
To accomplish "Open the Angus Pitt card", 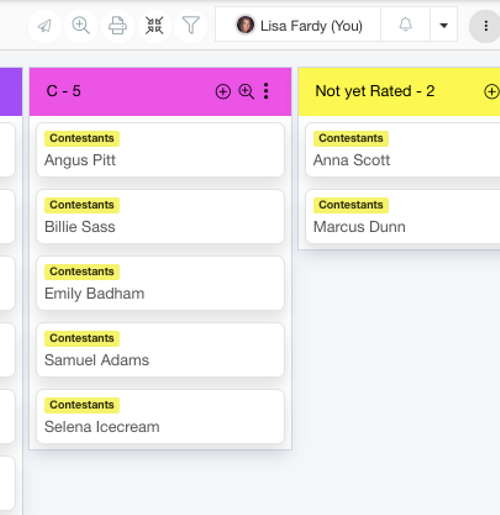I will point(160,150).
